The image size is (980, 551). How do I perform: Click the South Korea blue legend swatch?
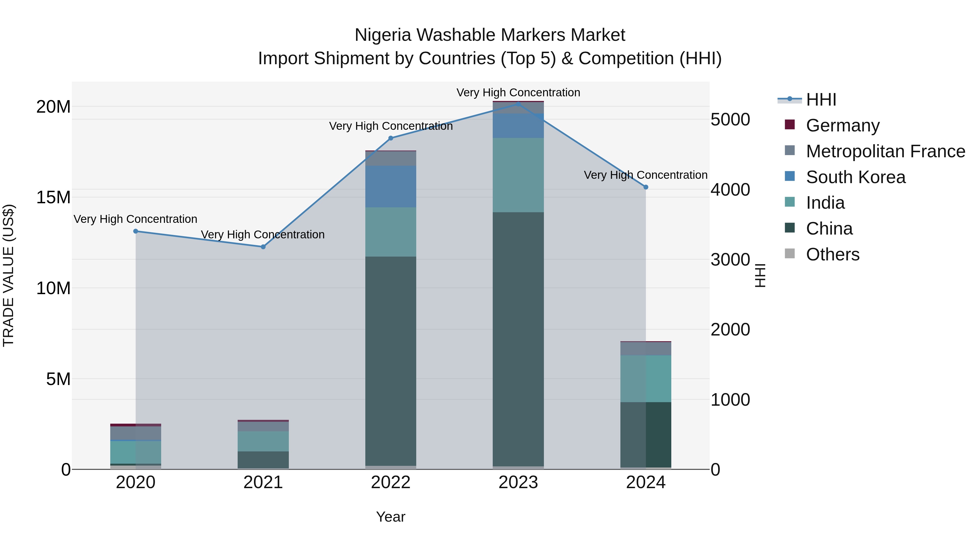point(790,176)
